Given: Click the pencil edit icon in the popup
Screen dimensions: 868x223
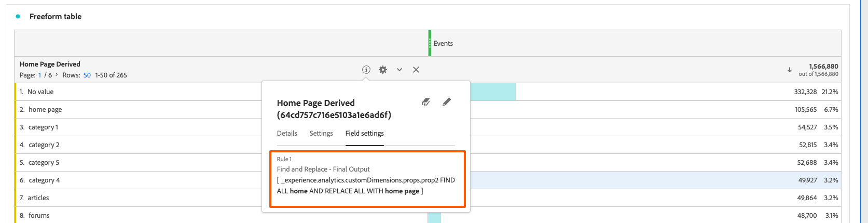Looking at the screenshot, I should 447,102.
